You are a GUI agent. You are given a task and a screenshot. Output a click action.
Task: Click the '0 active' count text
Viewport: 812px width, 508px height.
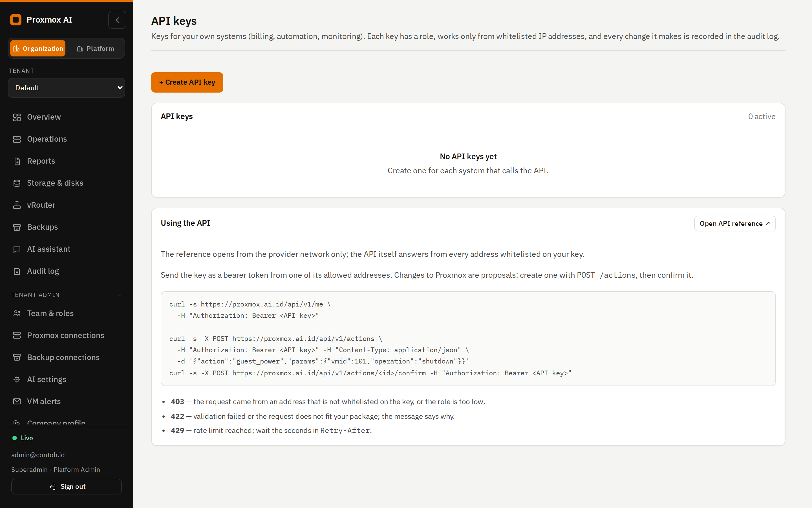[762, 117]
